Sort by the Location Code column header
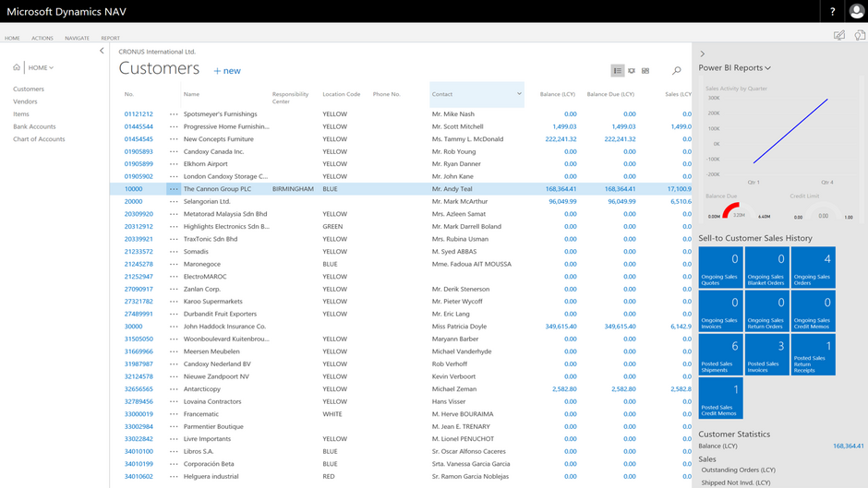 pyautogui.click(x=341, y=94)
